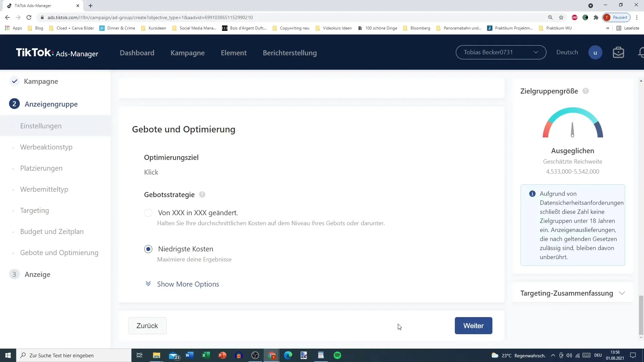Open the Dashboard navigation item
The image size is (644, 362).
137,53
